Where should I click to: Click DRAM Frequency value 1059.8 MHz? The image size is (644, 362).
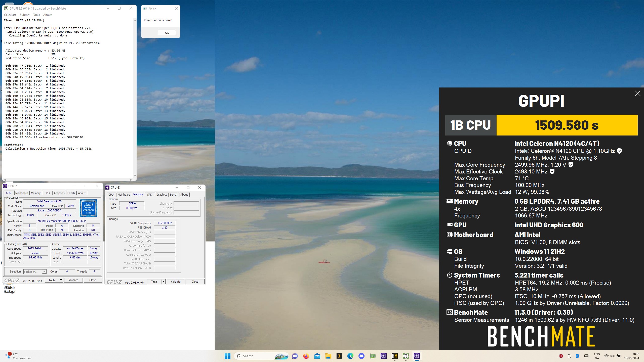click(x=165, y=223)
